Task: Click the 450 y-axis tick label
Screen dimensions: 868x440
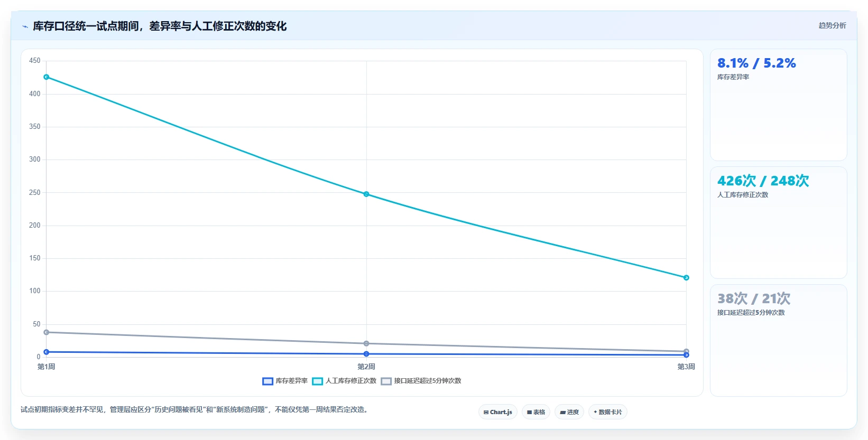Action: [x=35, y=61]
